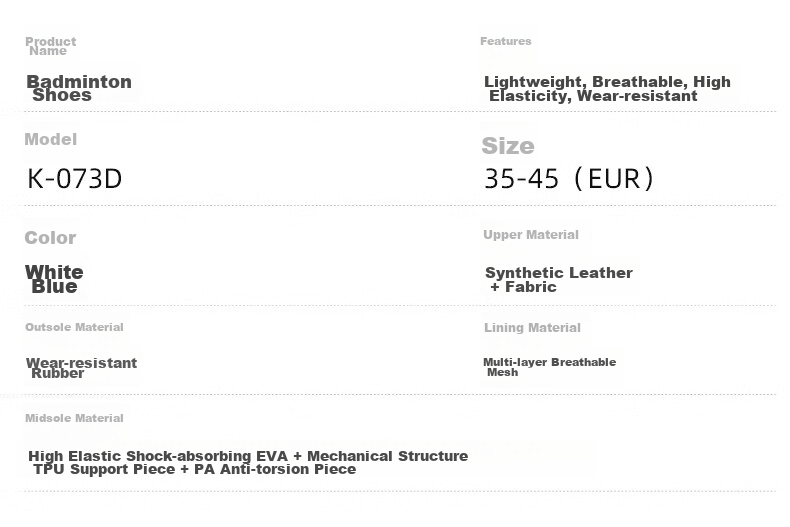Click the Features heading
790x527 pixels.
pyautogui.click(x=505, y=41)
